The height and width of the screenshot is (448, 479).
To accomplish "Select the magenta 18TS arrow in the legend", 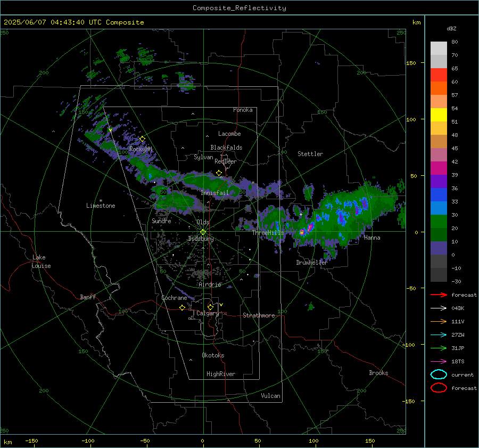I will tap(439, 362).
